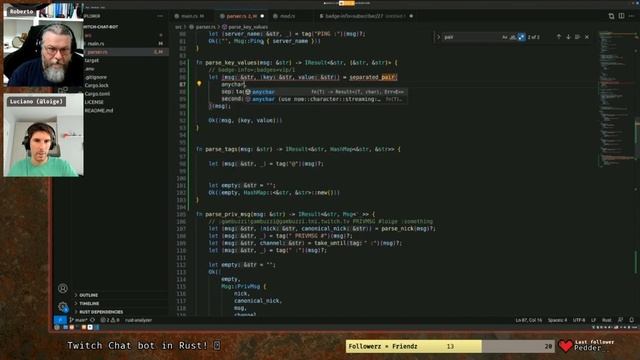Switch to the parser.rs tab
Image resolution: width=640 pixels, height=360 pixels.
click(x=241, y=16)
